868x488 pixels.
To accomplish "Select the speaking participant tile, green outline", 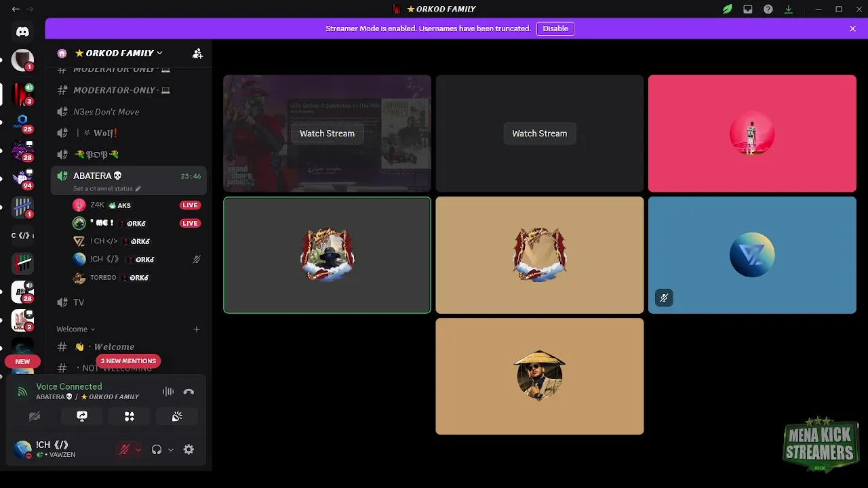I will (327, 255).
